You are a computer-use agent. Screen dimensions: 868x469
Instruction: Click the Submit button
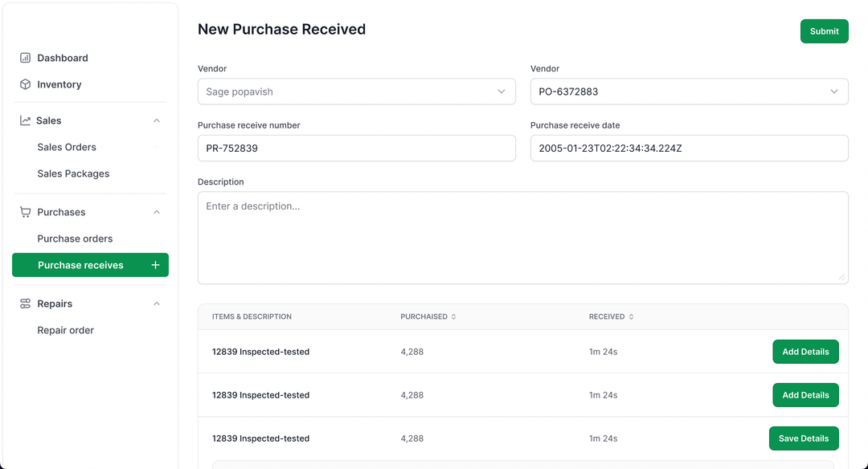coord(824,31)
